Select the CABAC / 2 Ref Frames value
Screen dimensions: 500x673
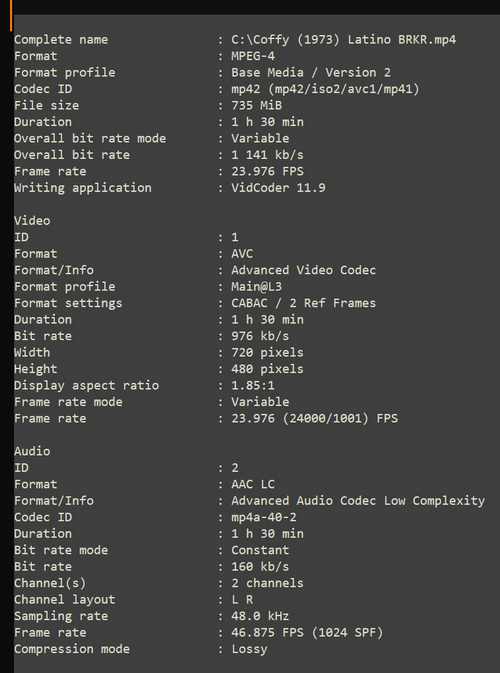tap(303, 303)
